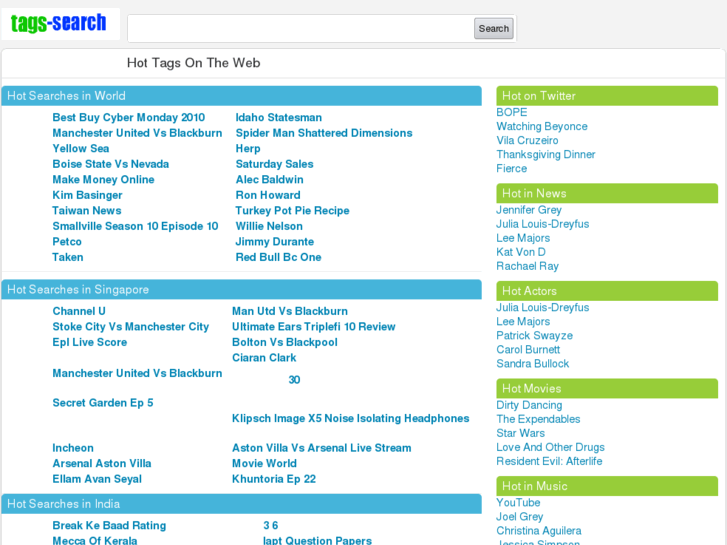The width and height of the screenshot is (727, 545).
Task: Open Taiwan News link
Action: [87, 211]
